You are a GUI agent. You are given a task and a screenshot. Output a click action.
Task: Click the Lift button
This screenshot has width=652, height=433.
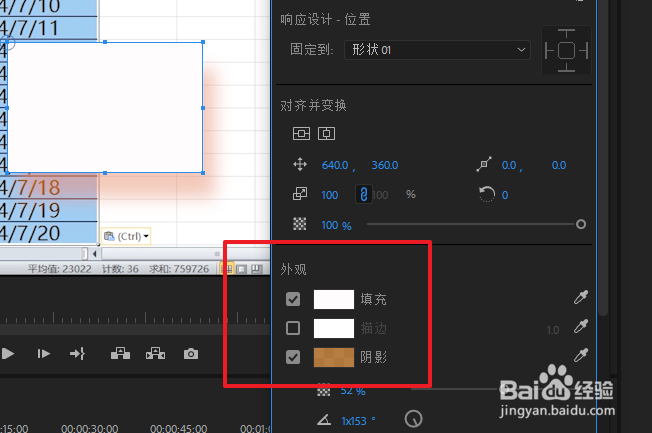(121, 354)
